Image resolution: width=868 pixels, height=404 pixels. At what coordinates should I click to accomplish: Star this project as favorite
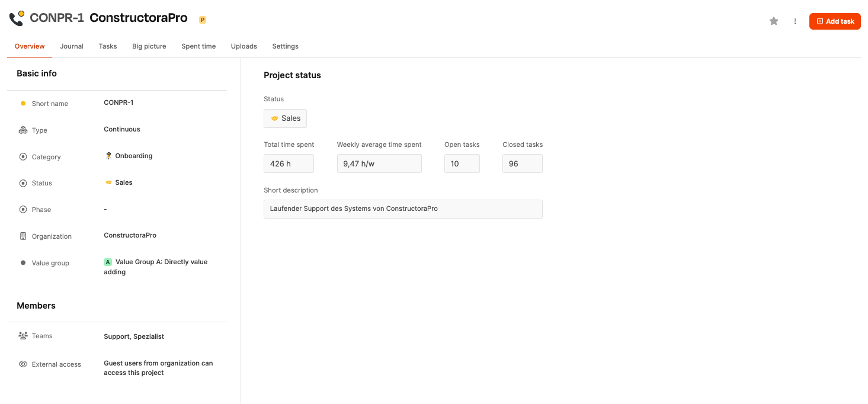[774, 21]
